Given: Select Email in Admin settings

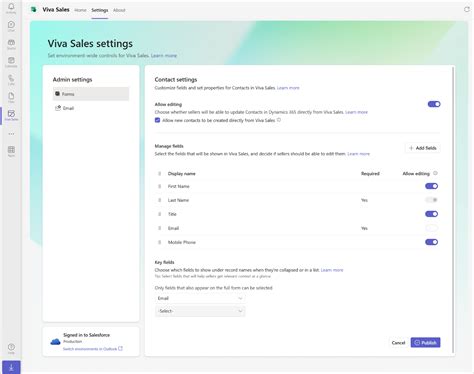Looking at the screenshot, I should coord(91,108).
